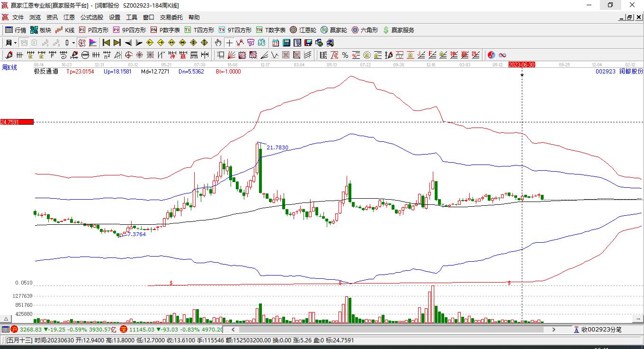This screenshot has width=644, height=349.
Task: Click the 24.7591 price axis label
Action: point(17,122)
